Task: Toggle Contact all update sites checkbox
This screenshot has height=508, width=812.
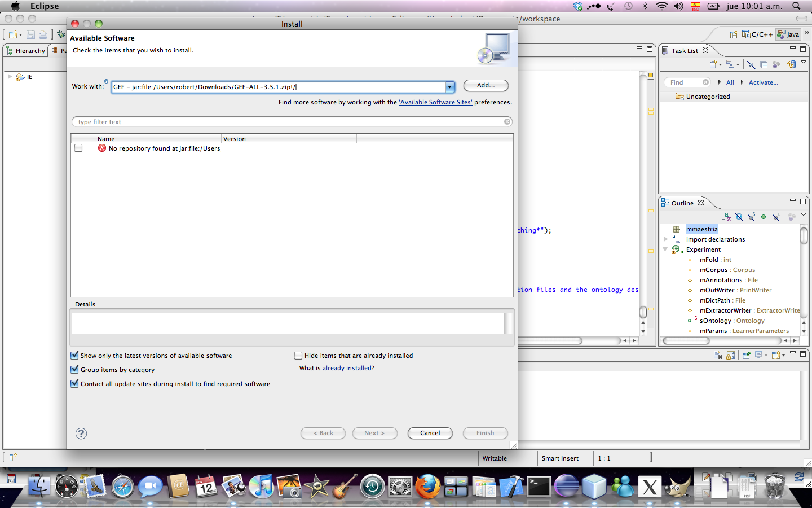Action: [x=74, y=384]
